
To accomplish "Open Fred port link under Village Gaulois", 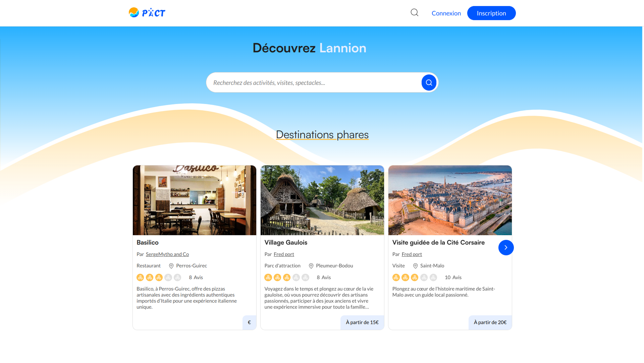I will coord(284,254).
